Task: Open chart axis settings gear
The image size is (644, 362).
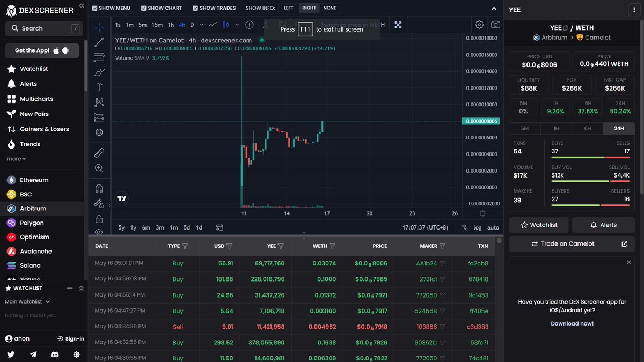Action: click(483, 213)
